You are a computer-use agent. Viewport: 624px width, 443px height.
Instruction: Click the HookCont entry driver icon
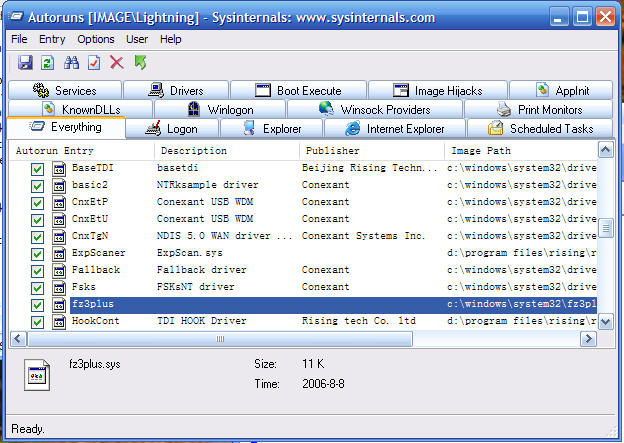[59, 322]
